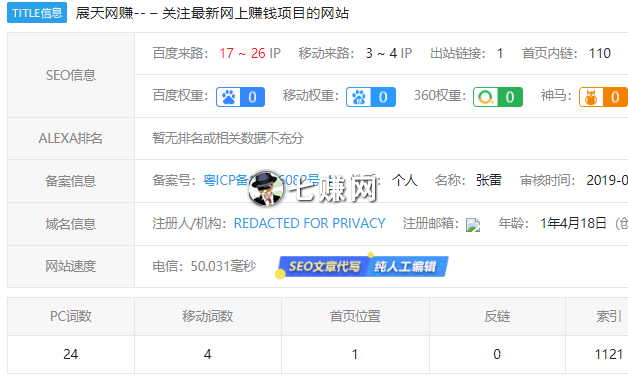This screenshot has width=628, height=378.
Task: Open the REDACTED FOR PRIVACY registrant link
Action: coord(309,223)
